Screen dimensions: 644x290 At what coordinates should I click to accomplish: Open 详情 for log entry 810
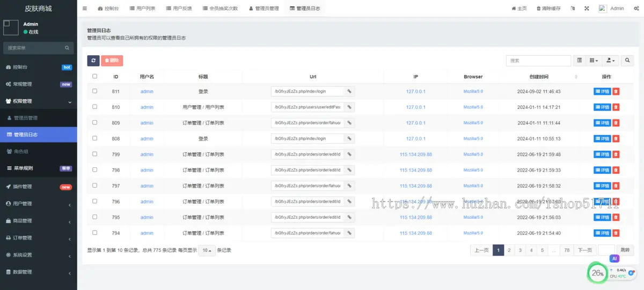[602, 107]
